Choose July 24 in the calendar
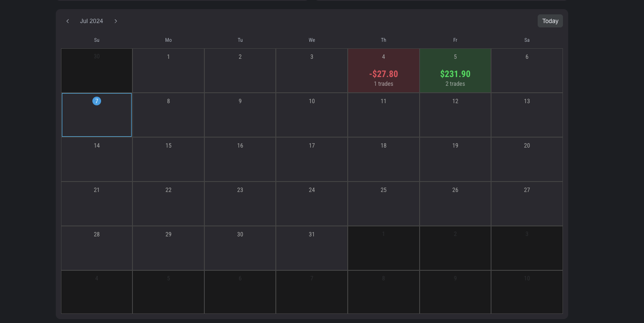Viewport: 644px width, 323px height. 312,204
